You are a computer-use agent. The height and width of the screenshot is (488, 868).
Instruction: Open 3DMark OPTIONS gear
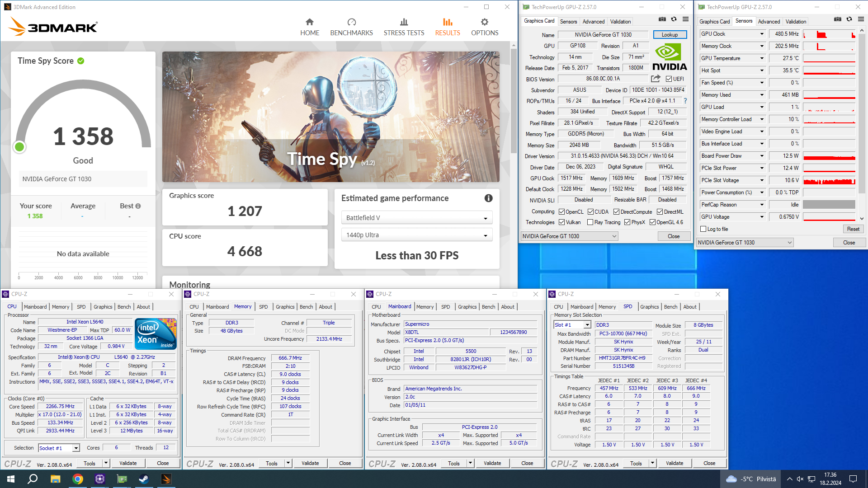[485, 27]
